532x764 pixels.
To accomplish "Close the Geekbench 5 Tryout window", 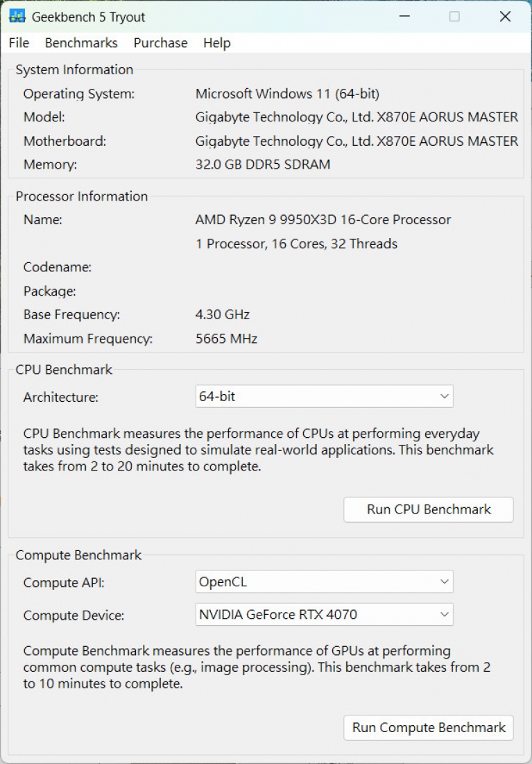I will pos(505,17).
